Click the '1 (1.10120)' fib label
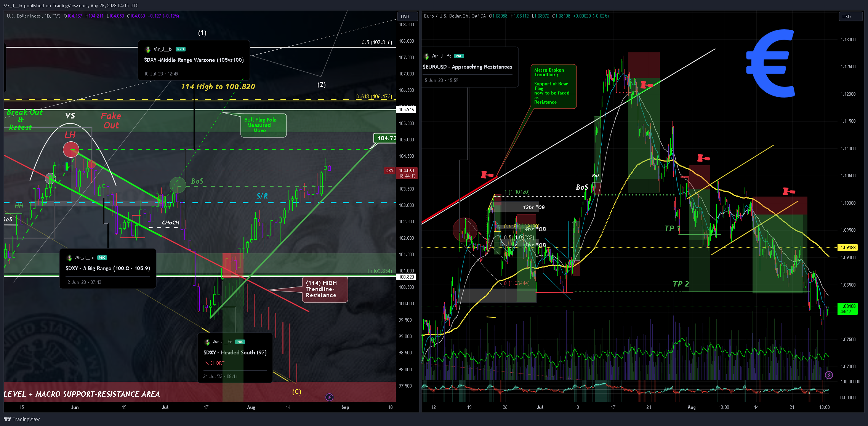Screen dimensions: 868x426 [517, 192]
